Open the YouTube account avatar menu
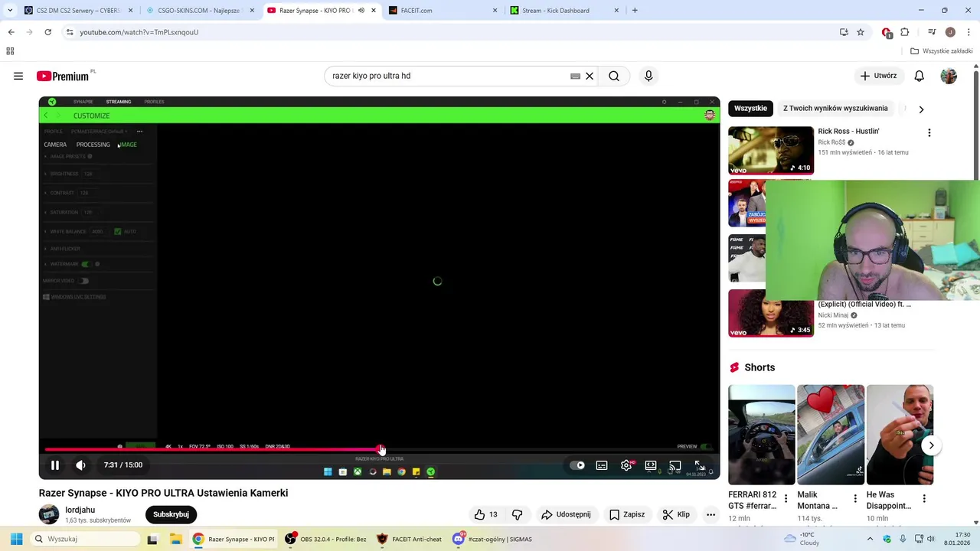This screenshot has height=551, width=980. (949, 76)
